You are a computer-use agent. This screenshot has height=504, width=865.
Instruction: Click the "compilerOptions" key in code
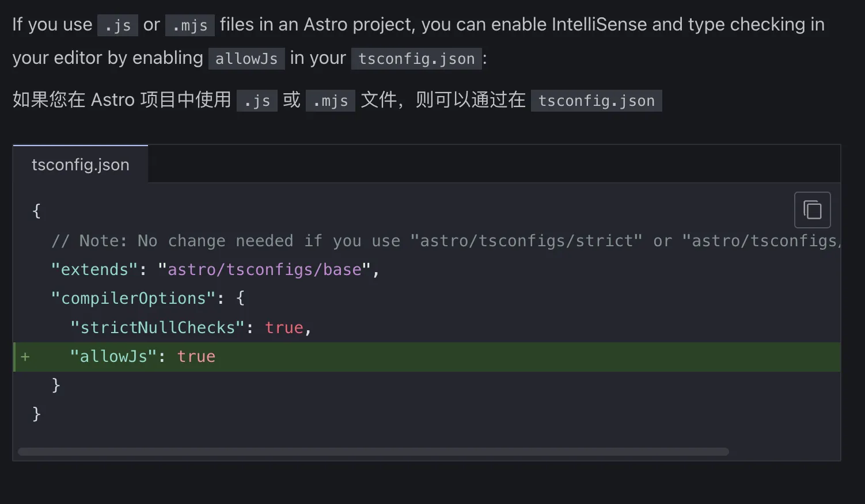pos(133,298)
